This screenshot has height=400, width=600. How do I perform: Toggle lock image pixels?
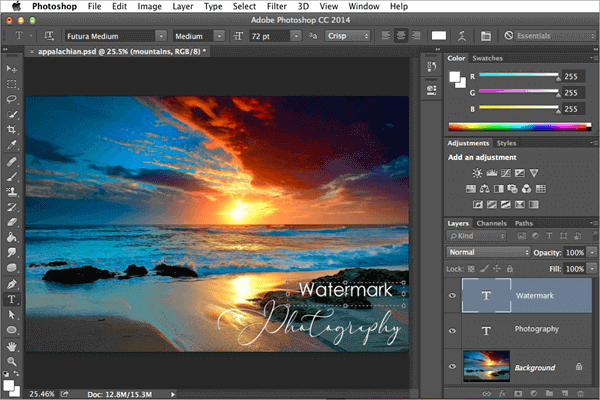pos(484,269)
